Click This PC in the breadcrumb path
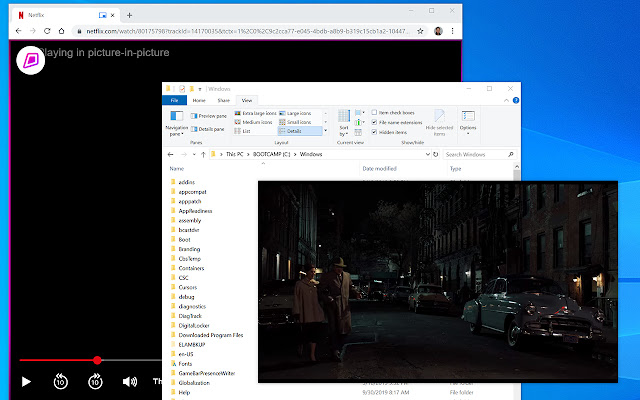Image resolution: width=640 pixels, height=400 pixels. click(234, 154)
